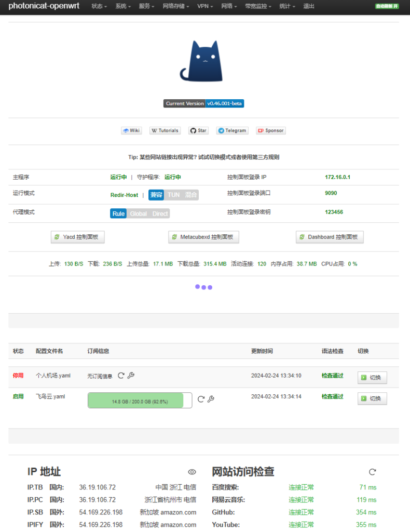
Task: Open the Telegram badge link
Action: pos(232,130)
